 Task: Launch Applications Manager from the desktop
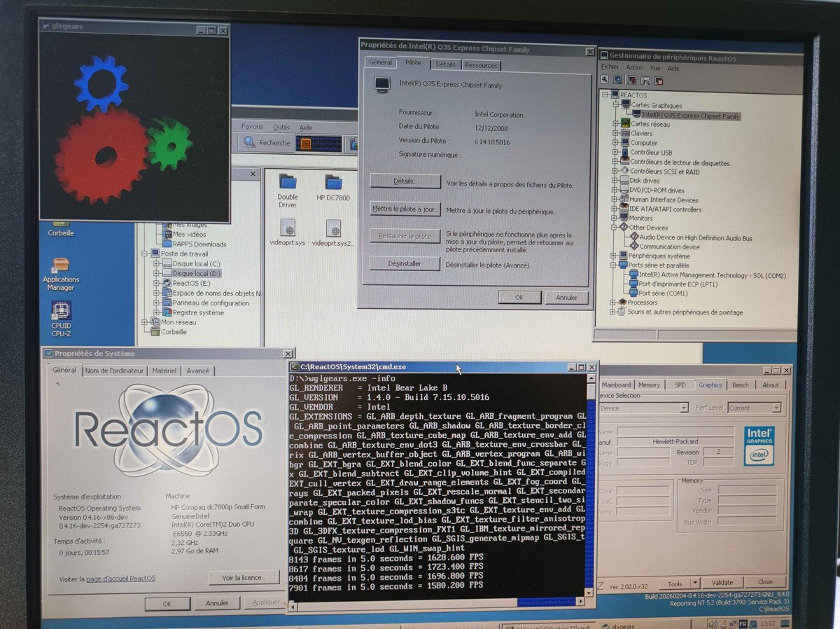[61, 274]
